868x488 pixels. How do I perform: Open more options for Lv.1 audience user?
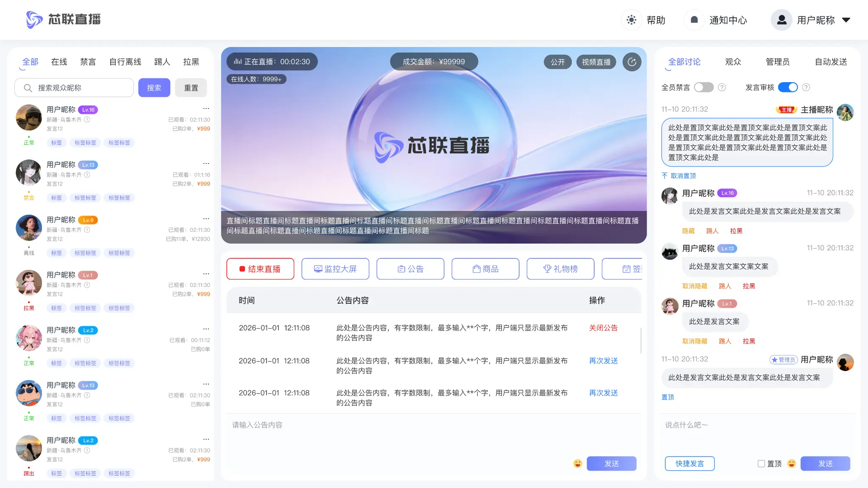point(206,274)
